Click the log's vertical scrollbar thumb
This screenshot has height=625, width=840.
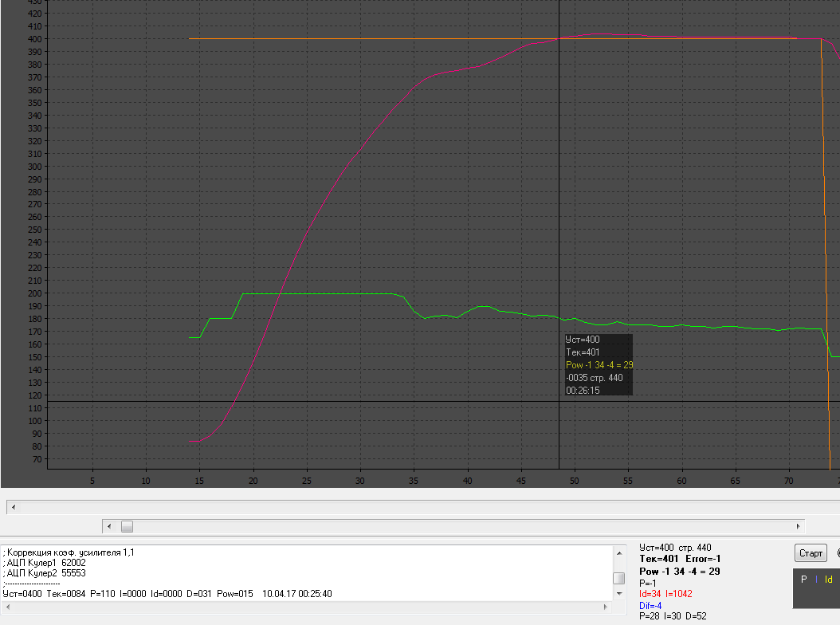pos(618,578)
